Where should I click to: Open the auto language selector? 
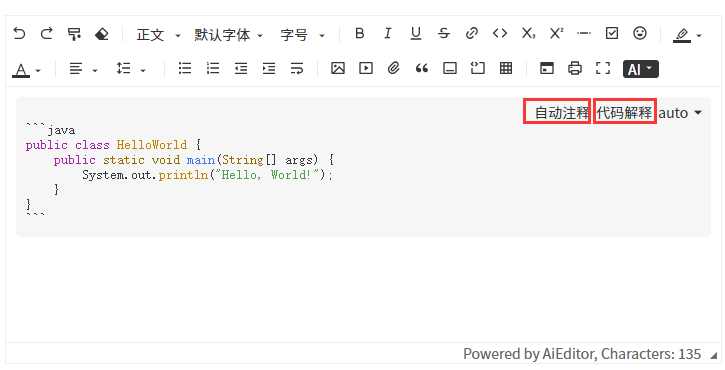[680, 113]
